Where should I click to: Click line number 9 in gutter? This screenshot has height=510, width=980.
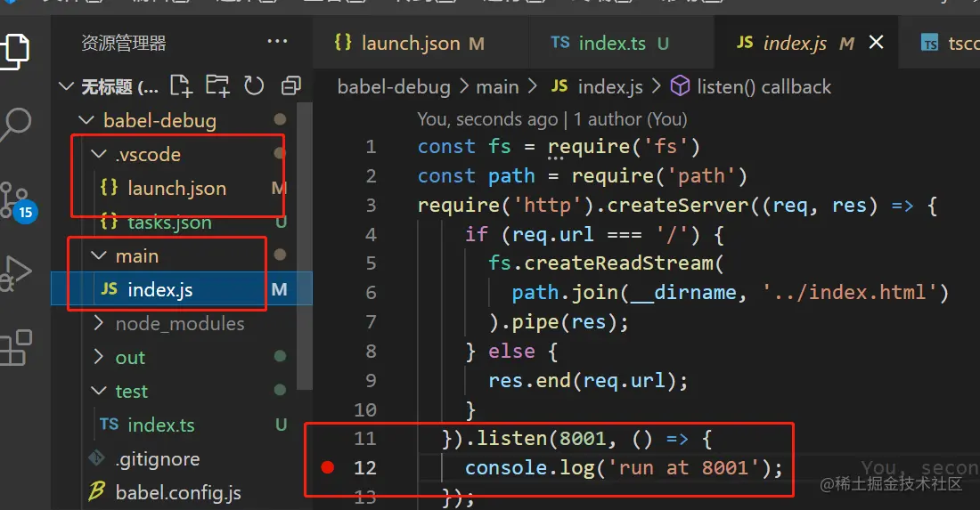[371, 380]
